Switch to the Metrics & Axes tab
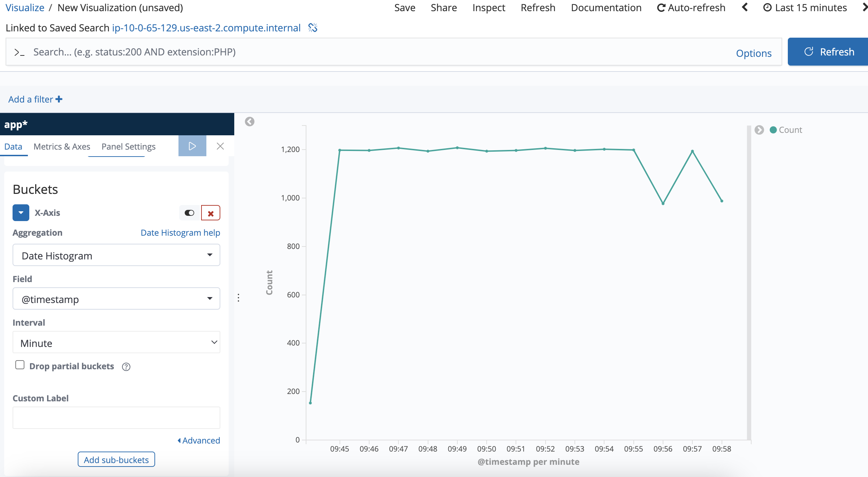This screenshot has width=868, height=477. click(62, 147)
